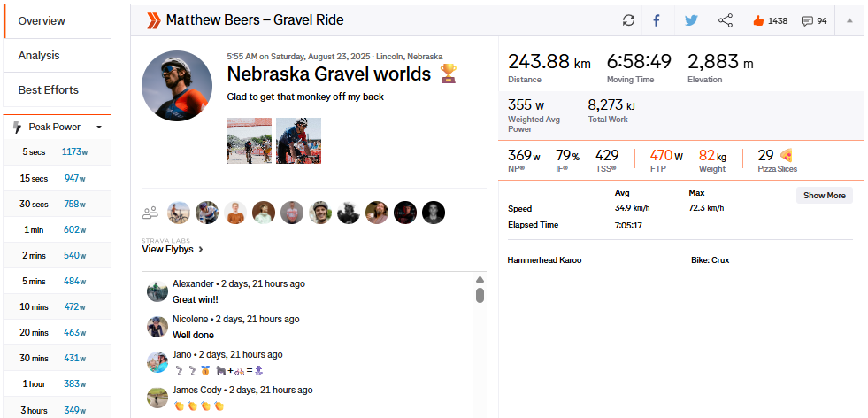Collapse the activity header with the arrow

849,20
